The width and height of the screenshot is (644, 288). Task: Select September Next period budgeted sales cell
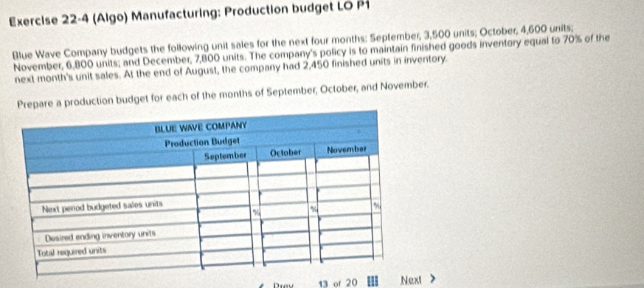click(224, 199)
